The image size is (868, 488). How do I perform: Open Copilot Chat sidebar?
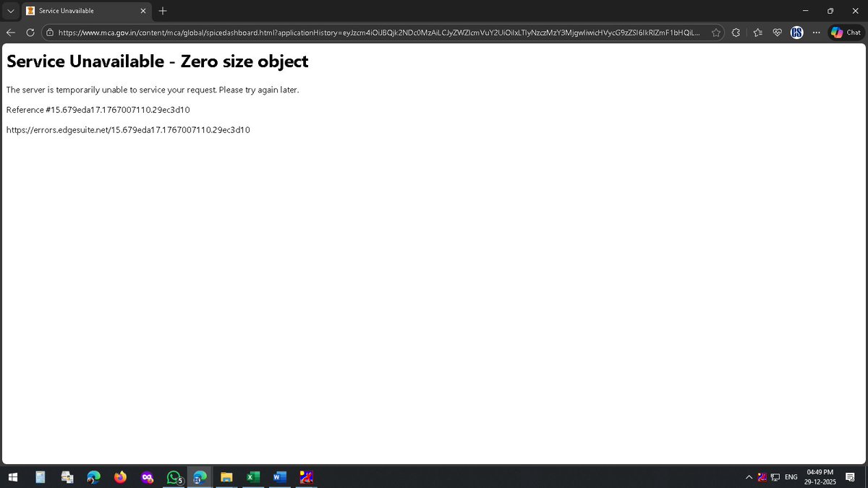click(x=846, y=33)
